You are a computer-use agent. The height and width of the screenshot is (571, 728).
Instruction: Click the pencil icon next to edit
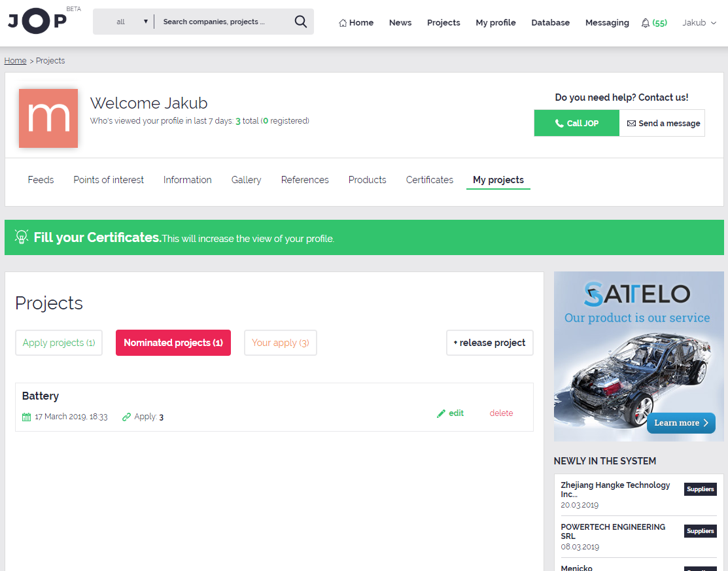tap(441, 413)
